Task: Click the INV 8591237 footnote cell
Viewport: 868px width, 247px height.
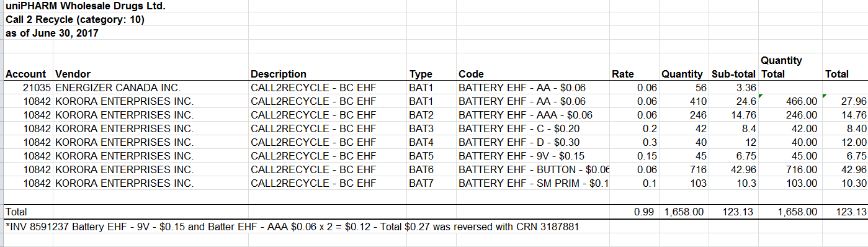Action: (292, 227)
